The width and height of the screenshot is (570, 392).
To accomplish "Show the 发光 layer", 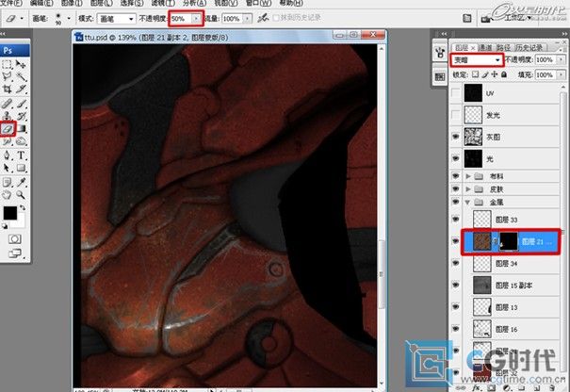I will 455,115.
